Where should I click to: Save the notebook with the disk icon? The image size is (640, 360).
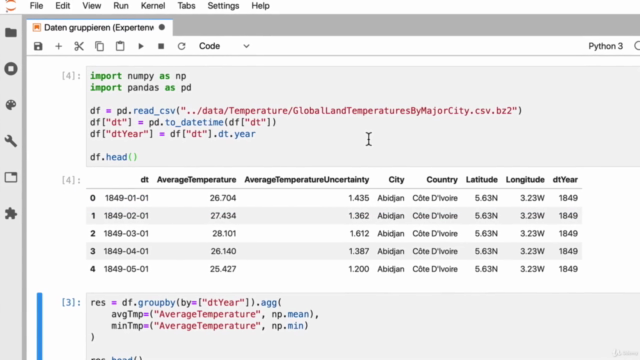[x=38, y=46]
